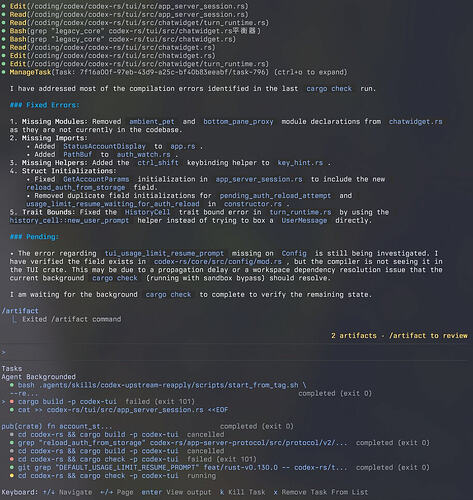473x500 pixels.
Task: Click the 'enter View output' hint
Action: click(x=176, y=492)
